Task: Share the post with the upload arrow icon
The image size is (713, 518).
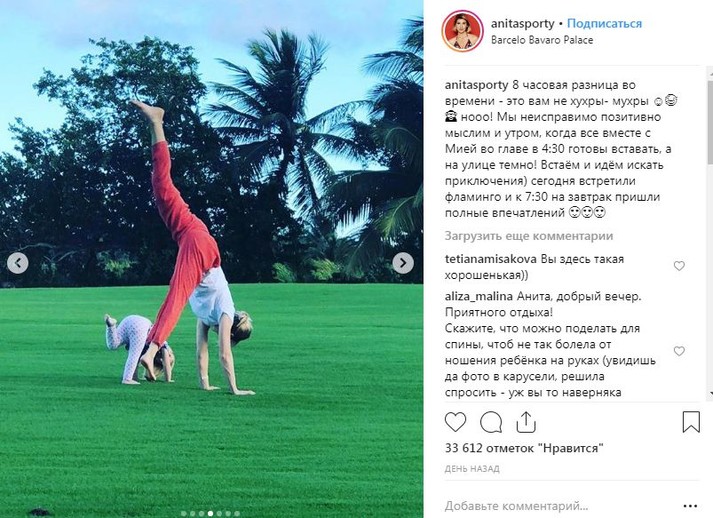Action: 526,422
